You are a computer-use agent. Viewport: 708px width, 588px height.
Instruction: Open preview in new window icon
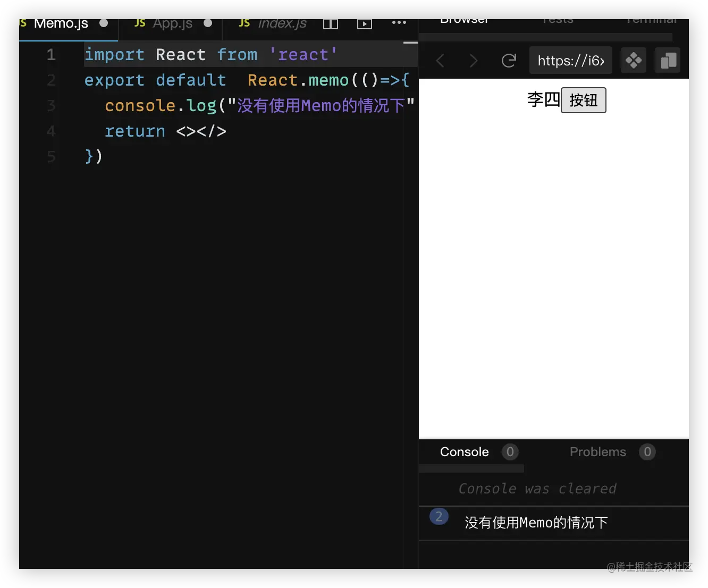pyautogui.click(x=668, y=61)
